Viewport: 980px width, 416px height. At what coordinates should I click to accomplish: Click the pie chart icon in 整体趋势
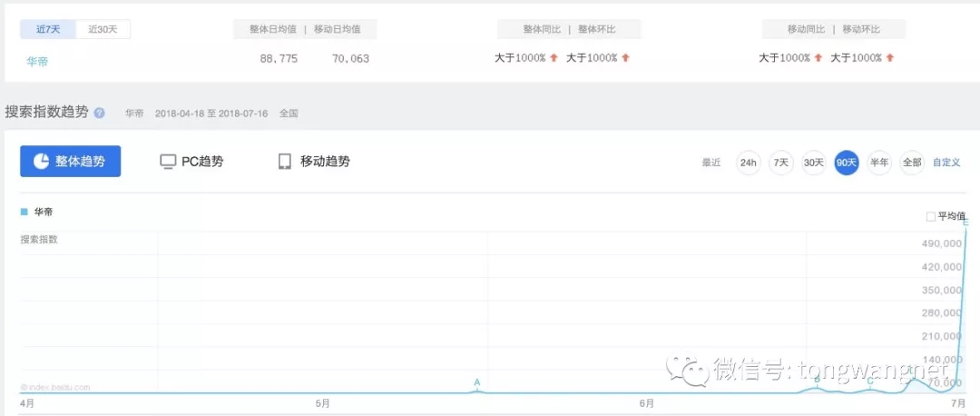(41, 162)
